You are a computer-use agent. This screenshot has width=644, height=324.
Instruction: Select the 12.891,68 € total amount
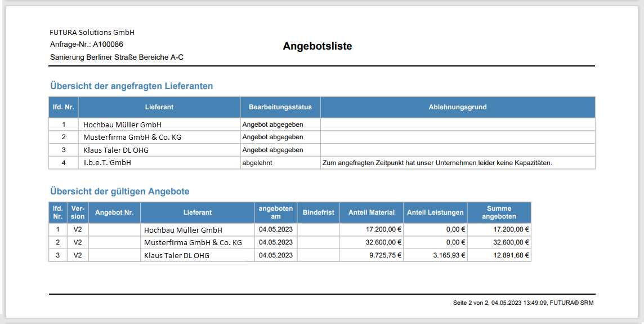pos(511,255)
